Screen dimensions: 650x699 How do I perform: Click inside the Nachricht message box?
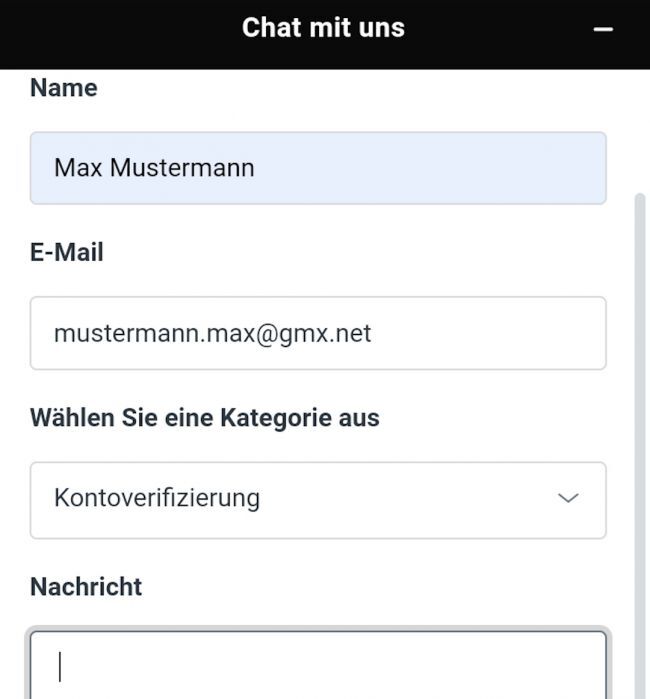[x=318, y=666]
